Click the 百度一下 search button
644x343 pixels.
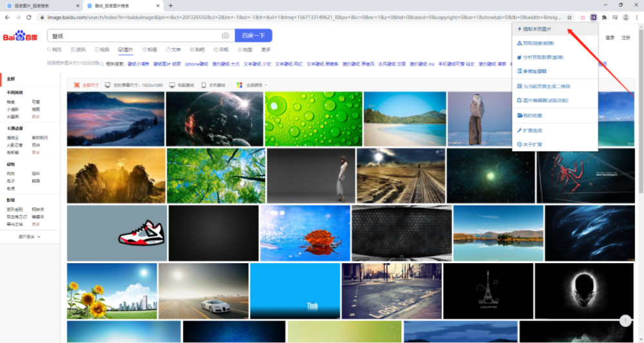(253, 35)
